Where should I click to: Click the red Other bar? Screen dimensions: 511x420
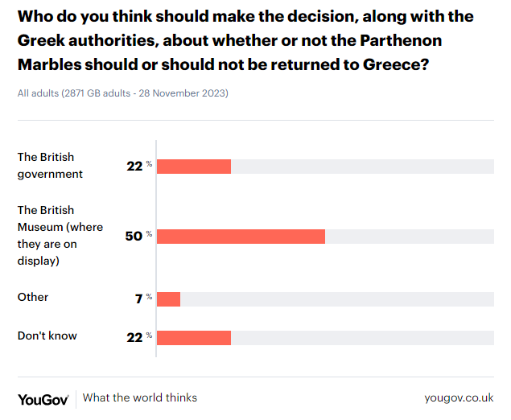169,299
